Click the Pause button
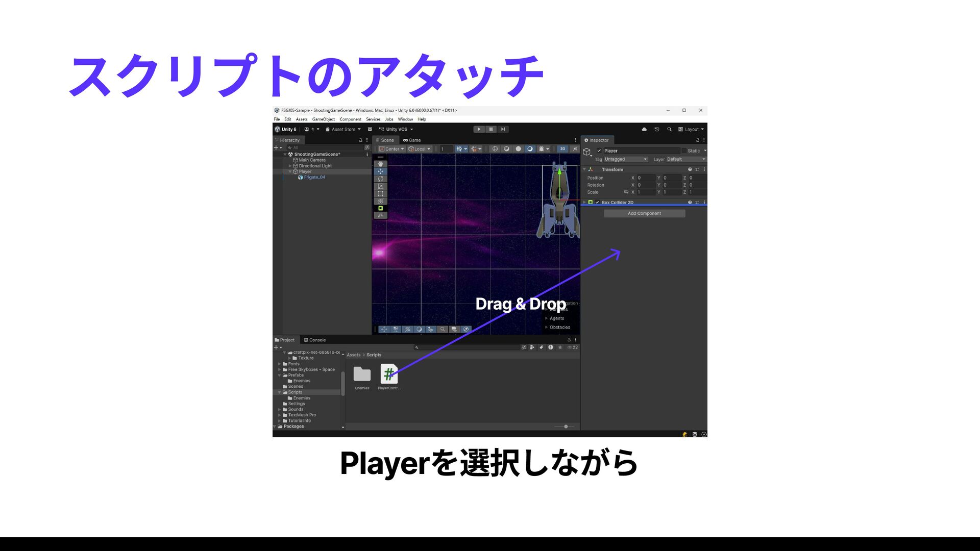 tap(491, 130)
